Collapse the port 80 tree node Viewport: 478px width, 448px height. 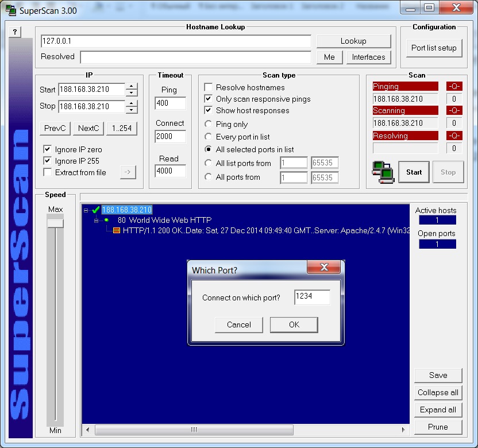[97, 221]
